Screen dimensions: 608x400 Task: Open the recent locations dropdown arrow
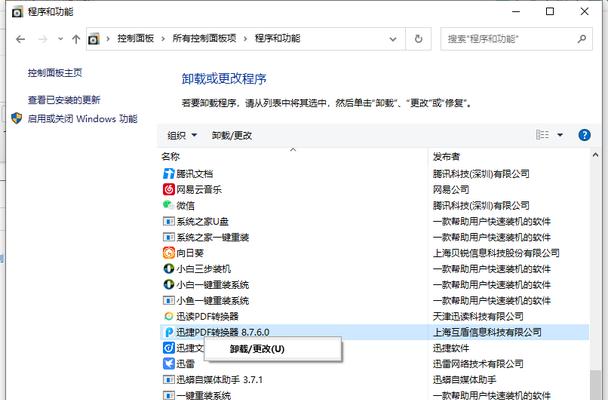60,39
